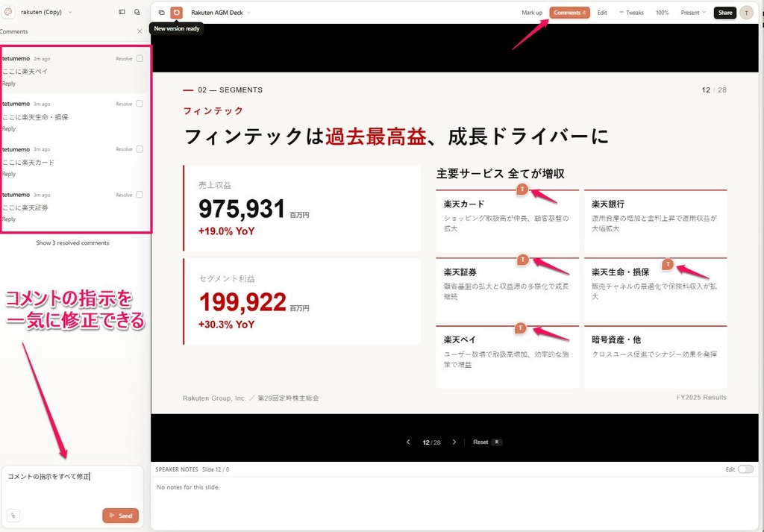This screenshot has width=764, height=532.
Task: Open the Present dropdown menu
Action: (693, 13)
